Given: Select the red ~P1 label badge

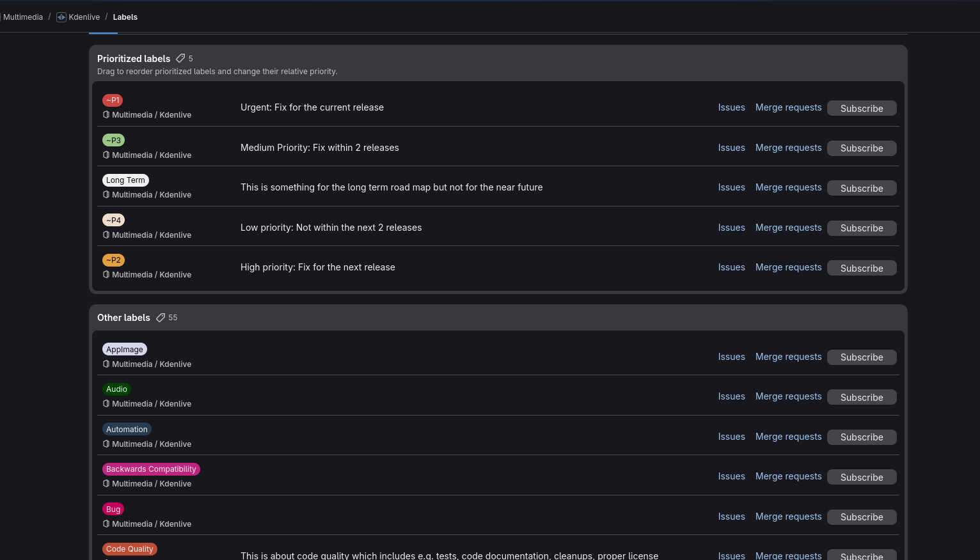Looking at the screenshot, I should click(113, 100).
